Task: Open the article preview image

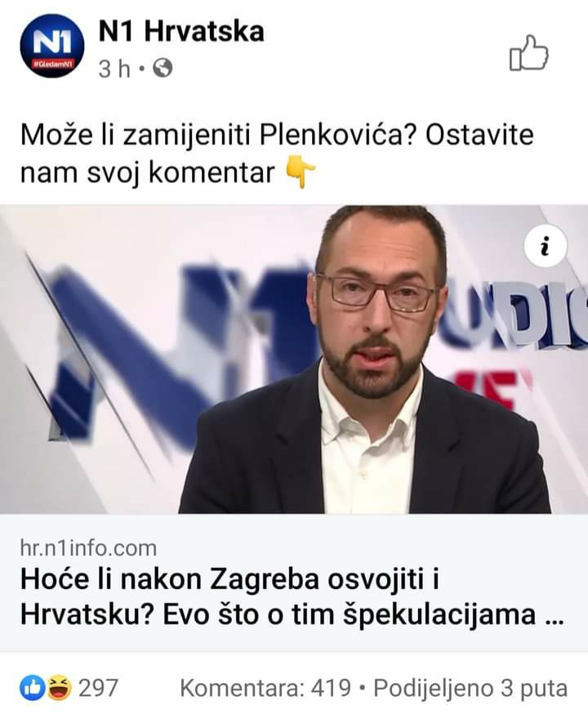Action: (x=294, y=359)
